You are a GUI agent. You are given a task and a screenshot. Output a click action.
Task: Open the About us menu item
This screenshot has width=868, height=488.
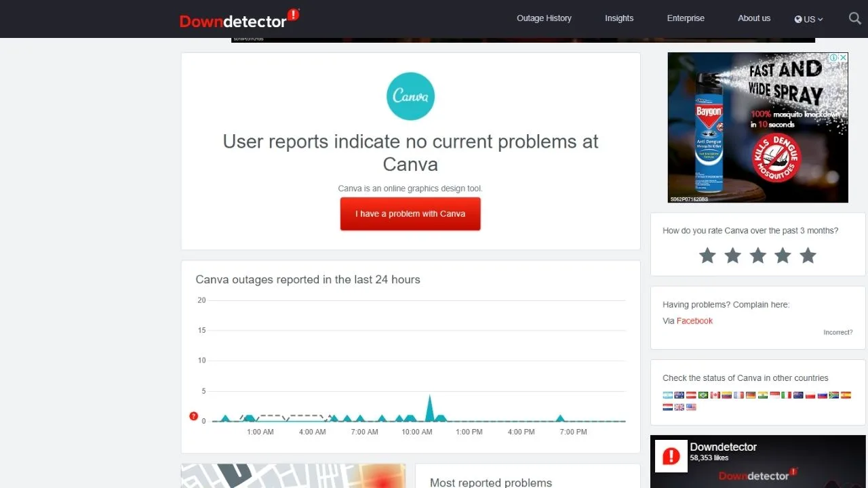click(754, 18)
